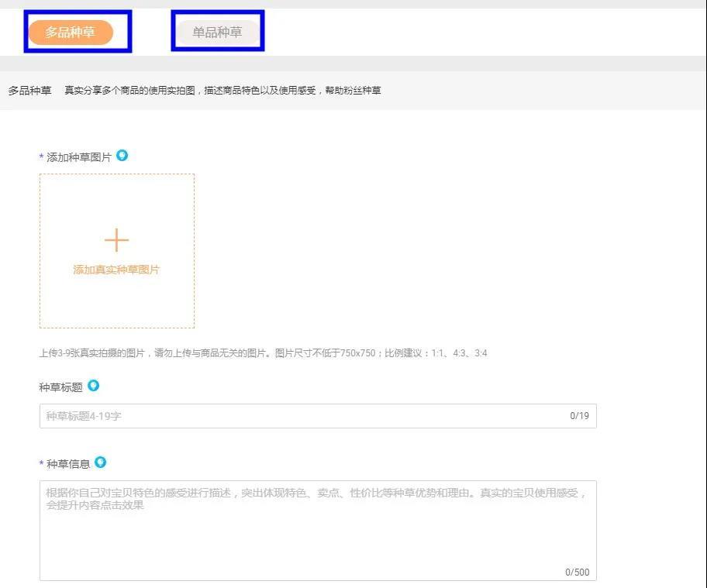The height and width of the screenshot is (588, 707).
Task: Click the 种草信息 label text
Action: point(68,464)
